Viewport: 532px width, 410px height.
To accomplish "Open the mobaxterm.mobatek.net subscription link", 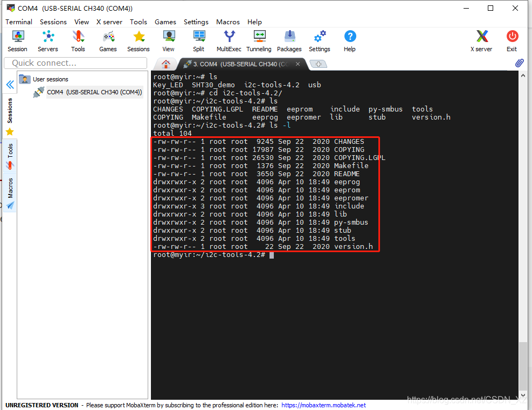I will 323,405.
